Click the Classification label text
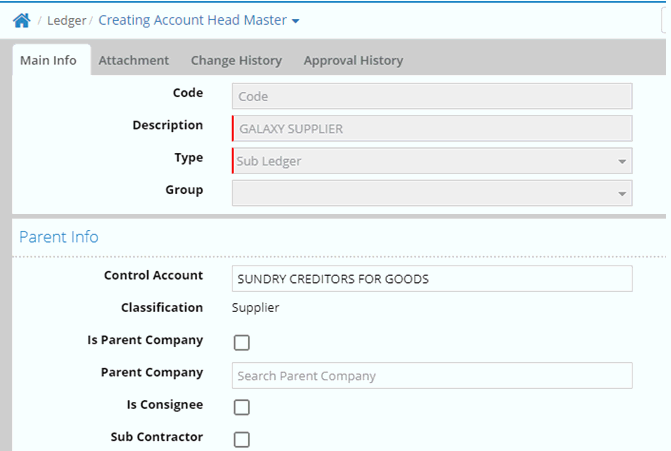This screenshot has height=451, width=671. click(x=162, y=309)
